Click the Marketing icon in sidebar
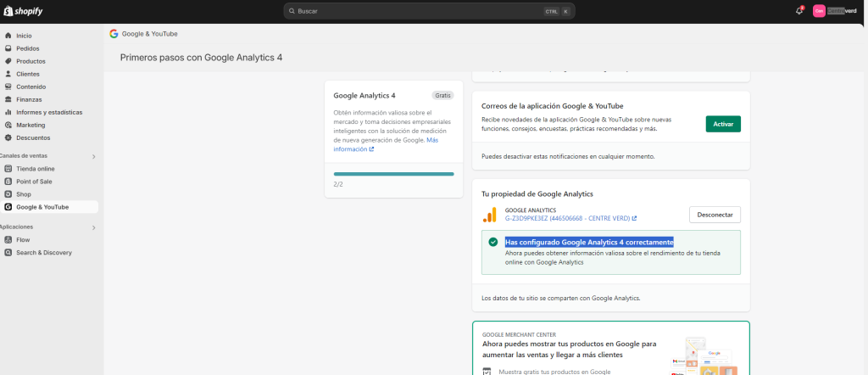The image size is (868, 375). (8, 125)
